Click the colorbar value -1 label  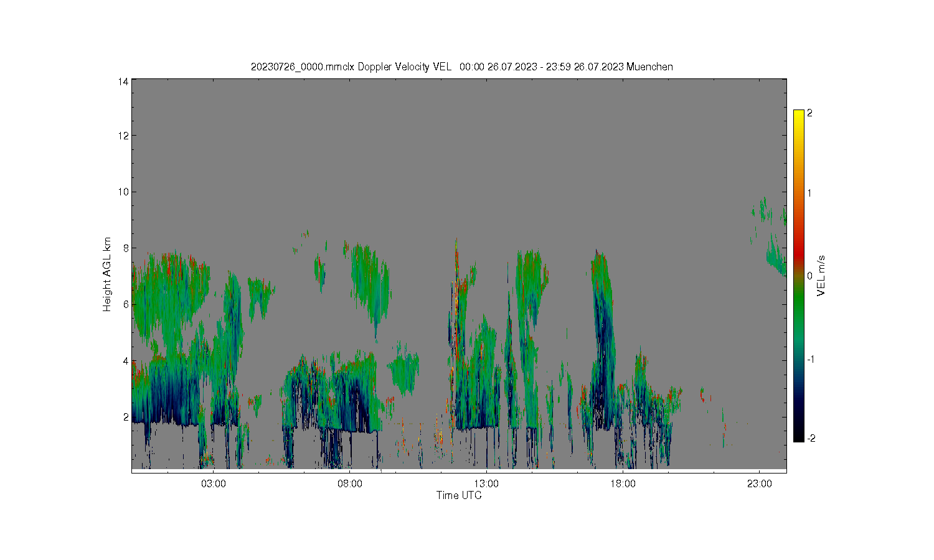coord(810,360)
